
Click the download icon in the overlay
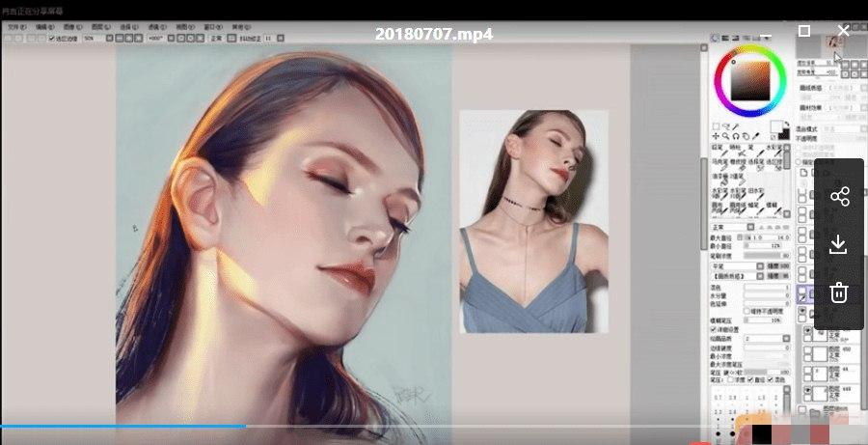point(839,244)
